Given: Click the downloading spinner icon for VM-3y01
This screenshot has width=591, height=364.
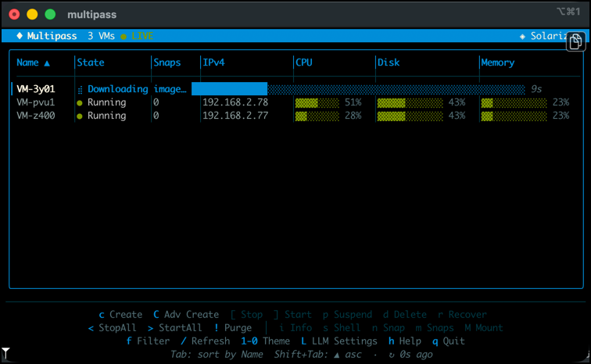Looking at the screenshot, I should coord(80,89).
